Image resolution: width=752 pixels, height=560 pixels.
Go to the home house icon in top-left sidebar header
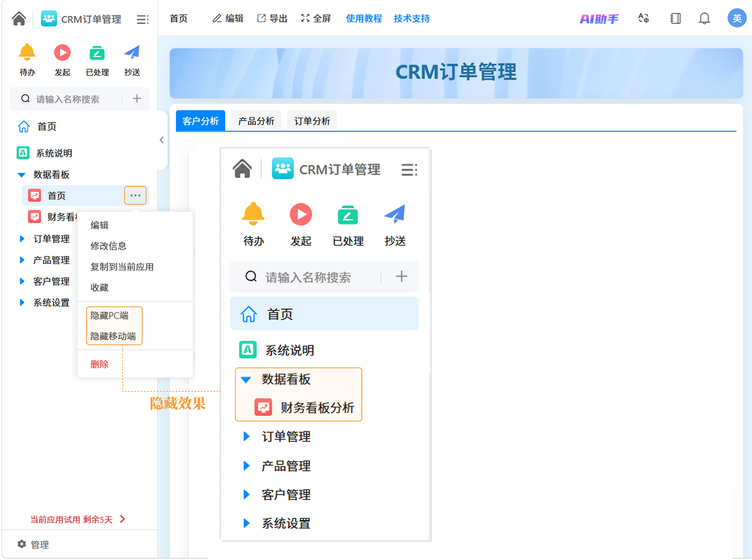tap(19, 19)
